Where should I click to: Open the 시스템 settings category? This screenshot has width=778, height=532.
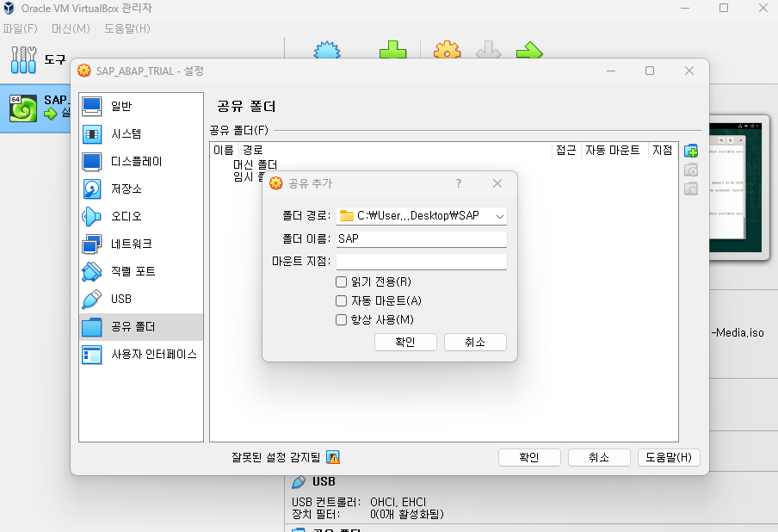141,133
